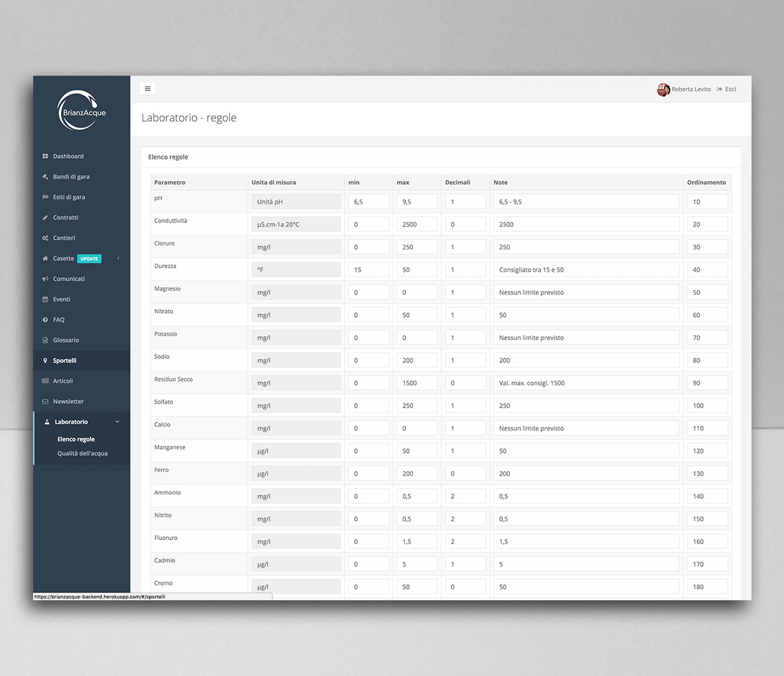Collapse the Laboratorio submenu
The width and height of the screenshot is (784, 676).
116,422
